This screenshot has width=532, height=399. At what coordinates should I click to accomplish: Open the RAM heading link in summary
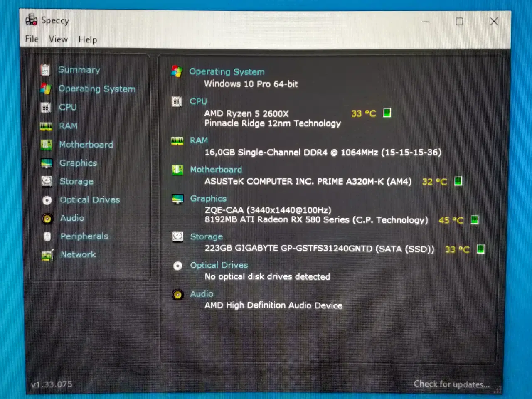[x=199, y=140]
